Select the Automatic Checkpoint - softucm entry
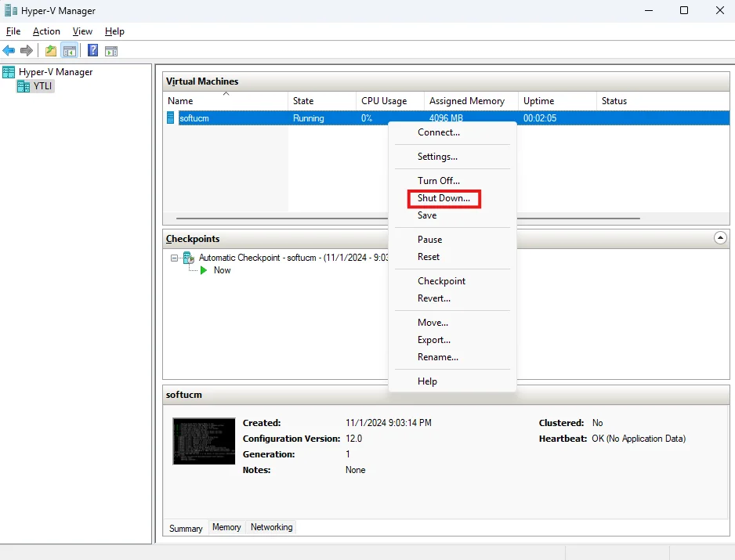Viewport: 735px width, 560px height. tap(293, 258)
